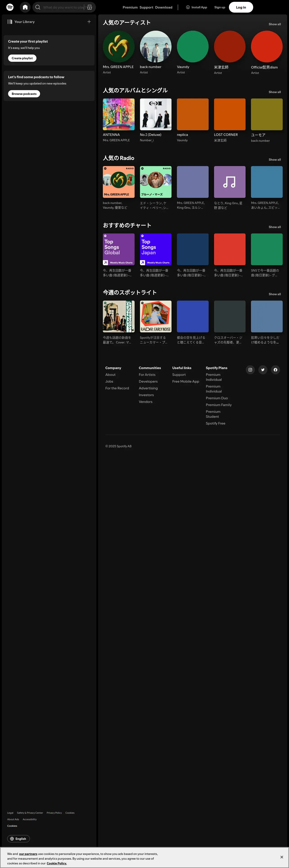Click the Your Library icon
The image size is (289, 868).
click(10, 22)
